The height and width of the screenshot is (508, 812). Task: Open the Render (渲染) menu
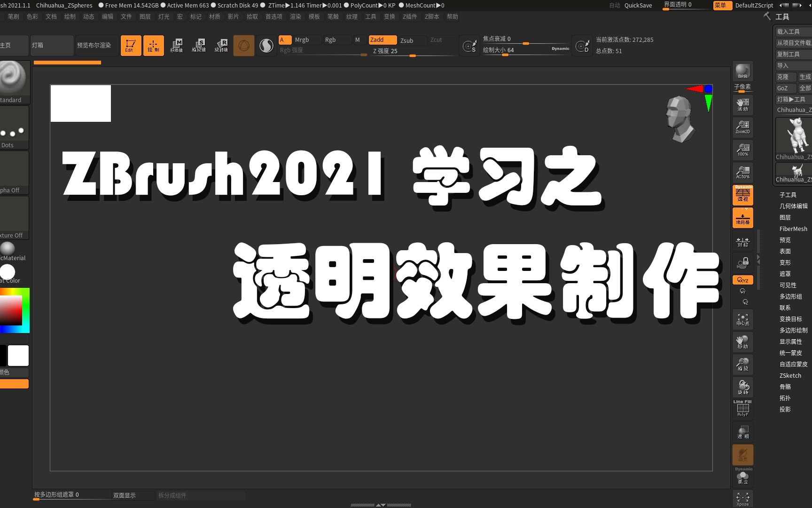tap(296, 16)
